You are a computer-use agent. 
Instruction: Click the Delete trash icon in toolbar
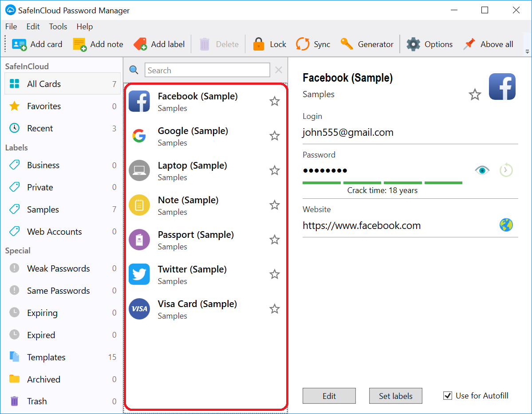tap(204, 44)
